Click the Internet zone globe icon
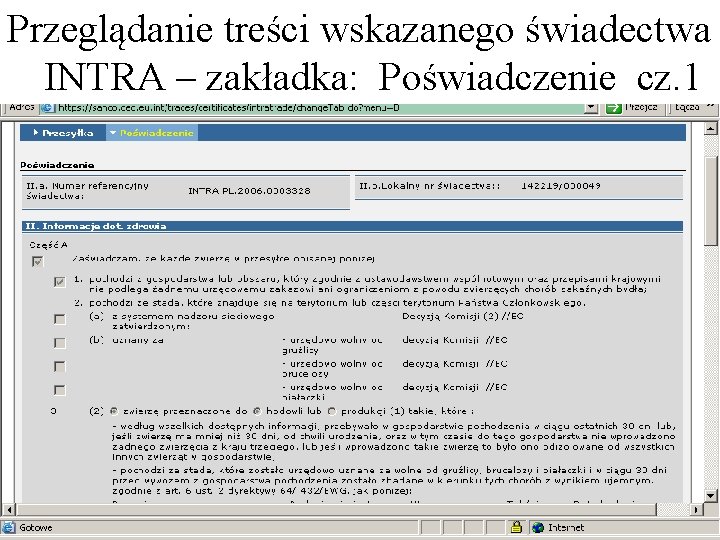 538,528
